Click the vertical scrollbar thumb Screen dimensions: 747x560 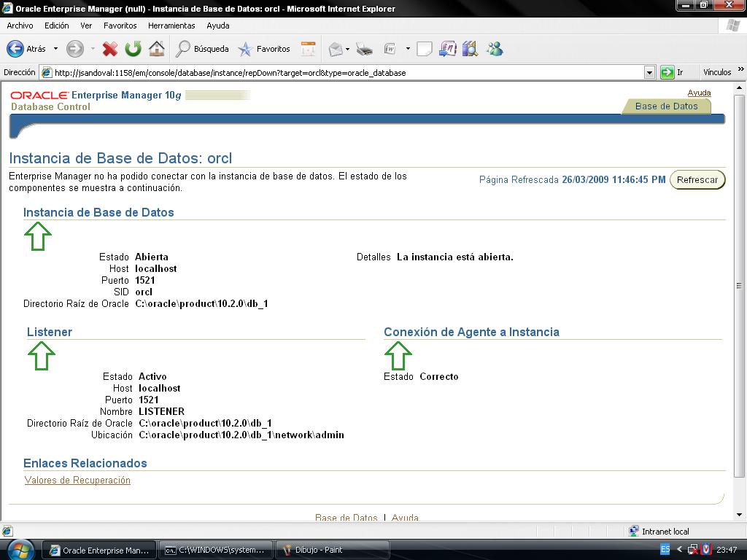[x=739, y=286]
